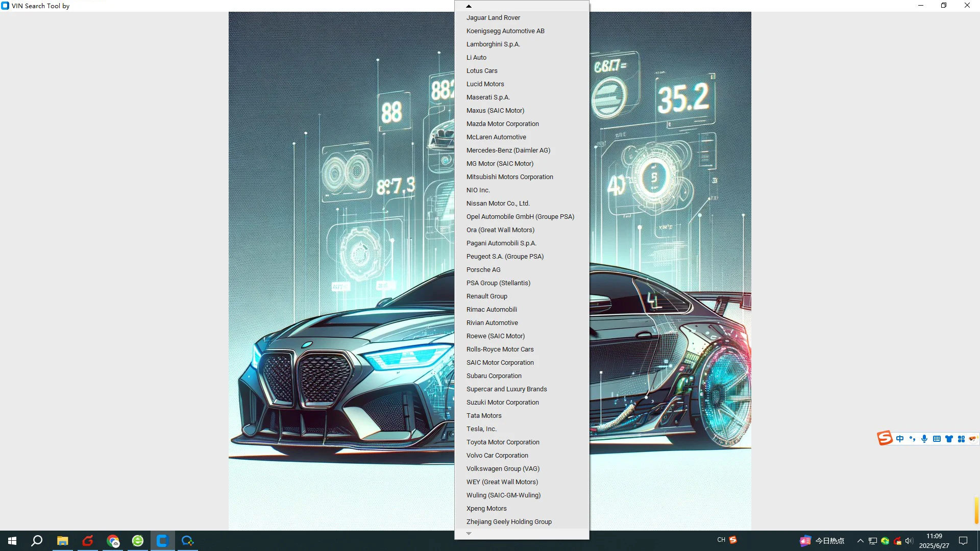
Task: Select Mitsubishi Motors Corporation
Action: point(522,177)
